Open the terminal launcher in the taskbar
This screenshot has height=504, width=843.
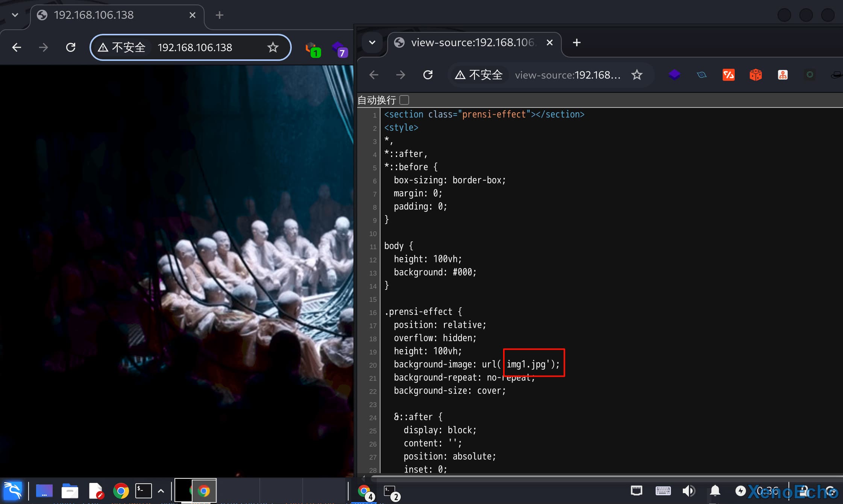click(143, 491)
